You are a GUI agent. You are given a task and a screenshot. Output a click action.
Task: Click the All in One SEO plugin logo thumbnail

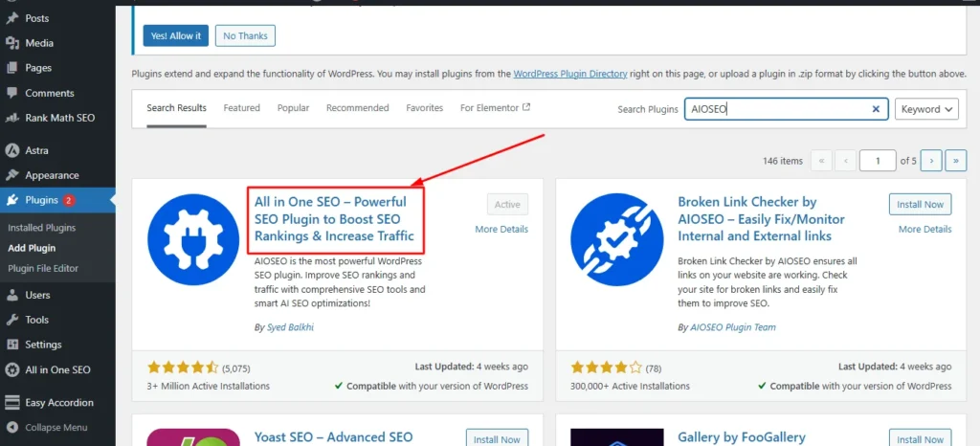click(x=193, y=240)
